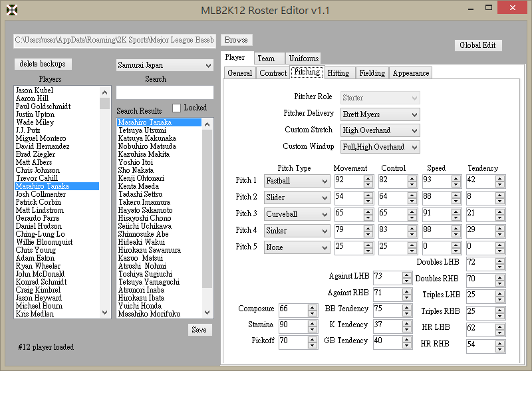Click GB Tendency stepper arrows

(x=406, y=342)
